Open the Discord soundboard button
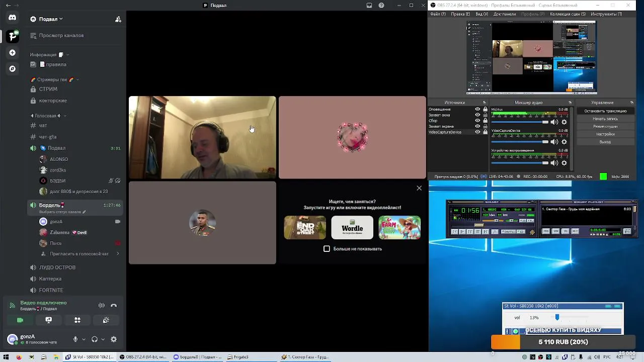Image resolution: width=644 pixels, height=362 pixels. 106,320
